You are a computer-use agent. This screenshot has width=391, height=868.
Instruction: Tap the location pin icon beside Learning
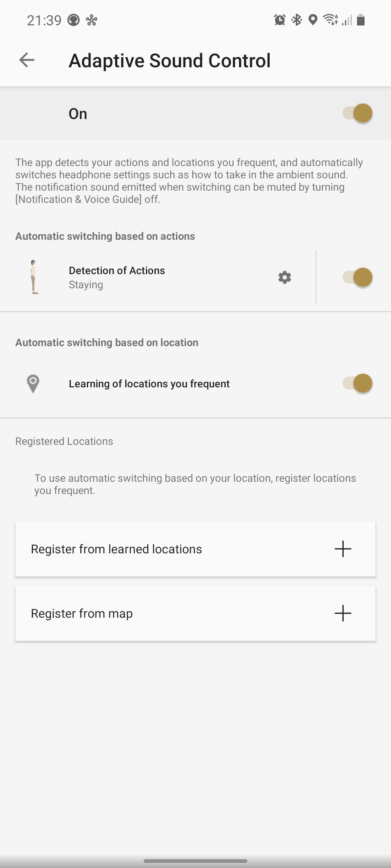33,383
